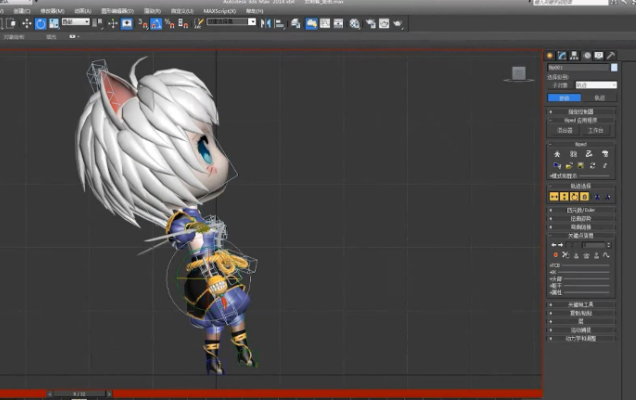Switch to the Display command panel tab
Image resolution: width=636 pixels, height=400 pixels.
[x=599, y=55]
